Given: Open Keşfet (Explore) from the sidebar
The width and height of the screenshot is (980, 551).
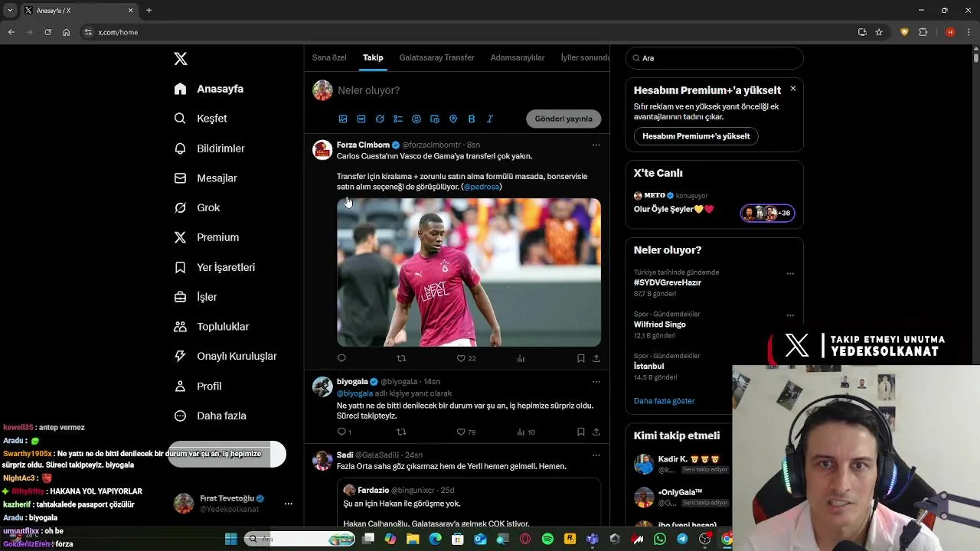Looking at the screenshot, I should (x=201, y=119).
